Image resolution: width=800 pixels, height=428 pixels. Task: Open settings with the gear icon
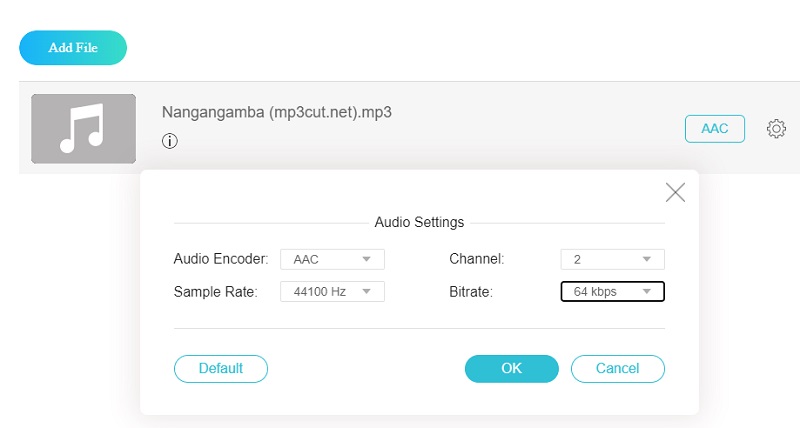[x=776, y=129]
